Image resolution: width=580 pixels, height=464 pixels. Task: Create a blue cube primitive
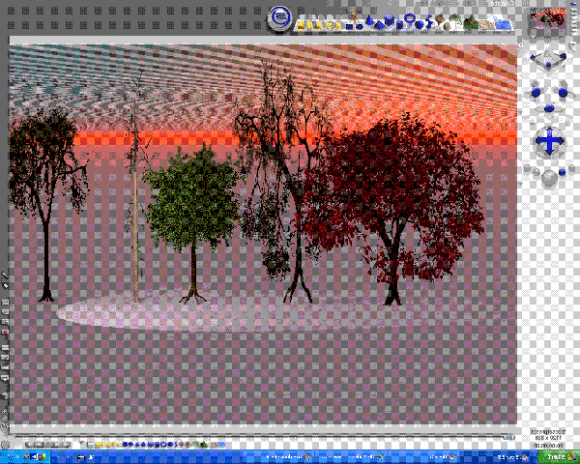[x=389, y=19]
